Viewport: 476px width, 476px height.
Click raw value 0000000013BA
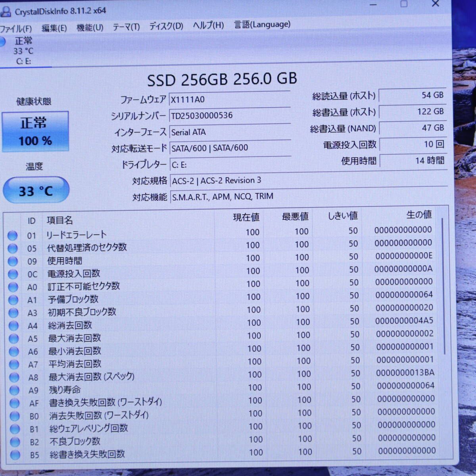(x=405, y=372)
